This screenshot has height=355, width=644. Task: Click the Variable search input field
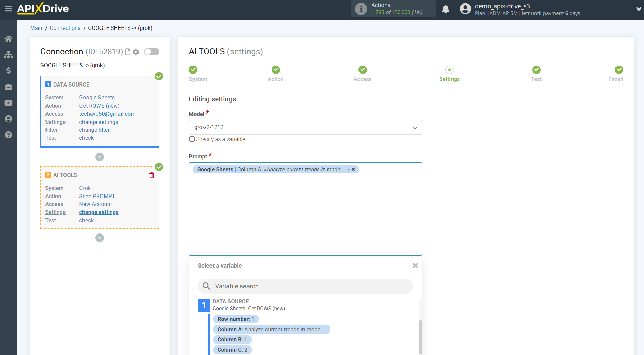305,286
